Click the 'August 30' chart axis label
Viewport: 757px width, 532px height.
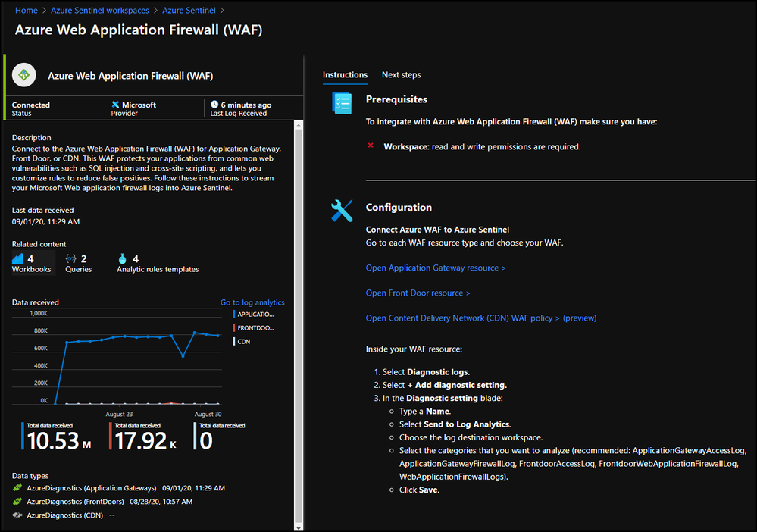point(208,415)
